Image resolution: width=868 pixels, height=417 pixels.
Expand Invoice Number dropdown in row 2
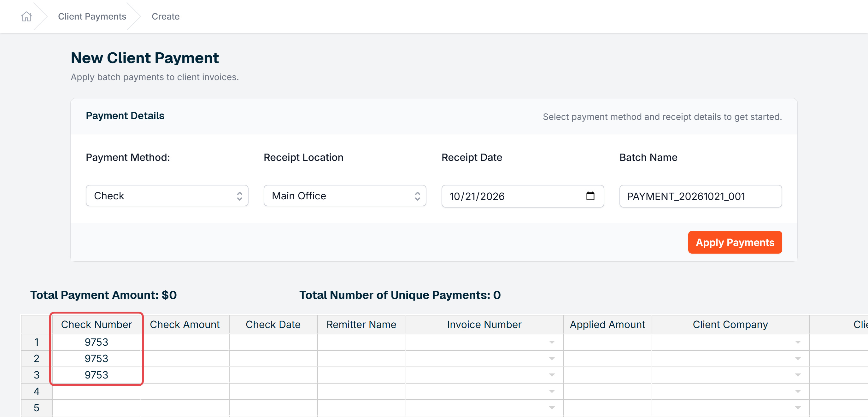(552, 358)
